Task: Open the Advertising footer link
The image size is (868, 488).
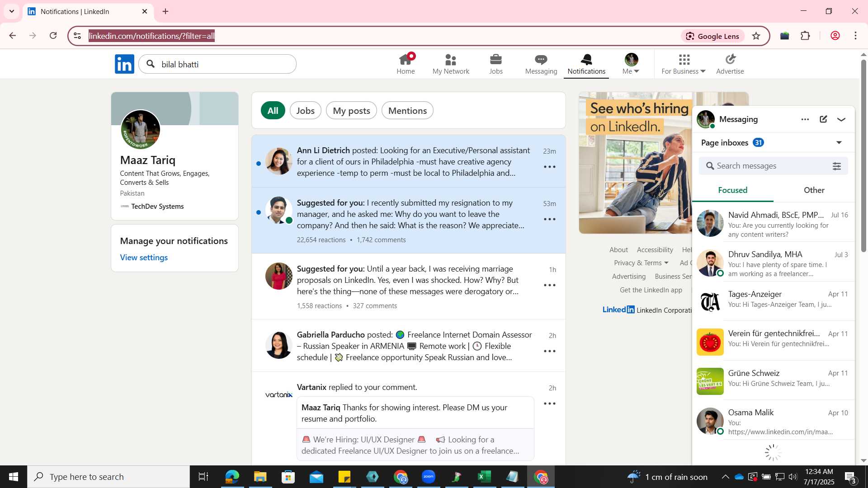Action: click(628, 277)
